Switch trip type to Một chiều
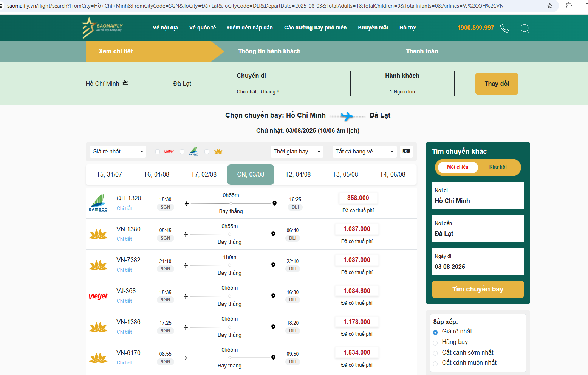This screenshot has height=375, width=588. [x=458, y=167]
